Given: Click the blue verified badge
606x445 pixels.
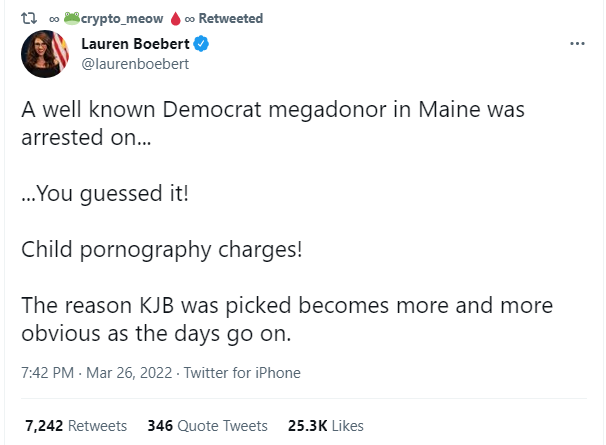Looking at the screenshot, I should (x=200, y=45).
